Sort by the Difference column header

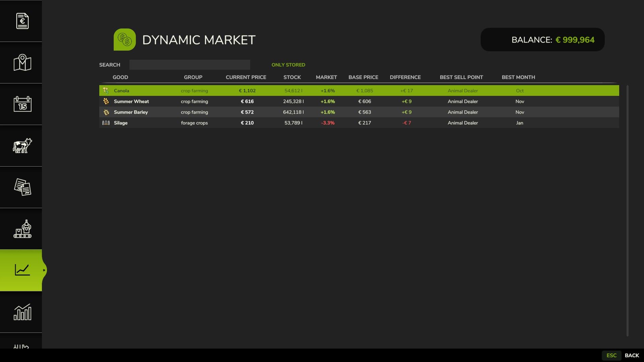tap(405, 77)
